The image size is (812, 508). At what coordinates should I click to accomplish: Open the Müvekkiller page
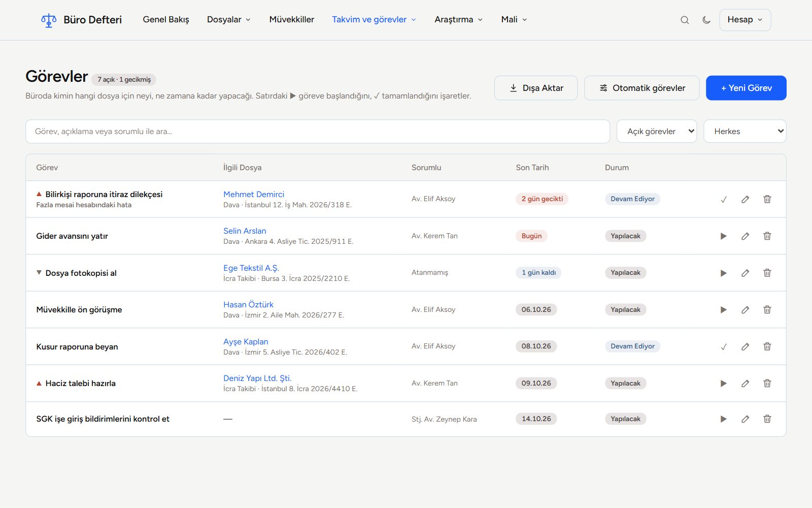pos(292,20)
